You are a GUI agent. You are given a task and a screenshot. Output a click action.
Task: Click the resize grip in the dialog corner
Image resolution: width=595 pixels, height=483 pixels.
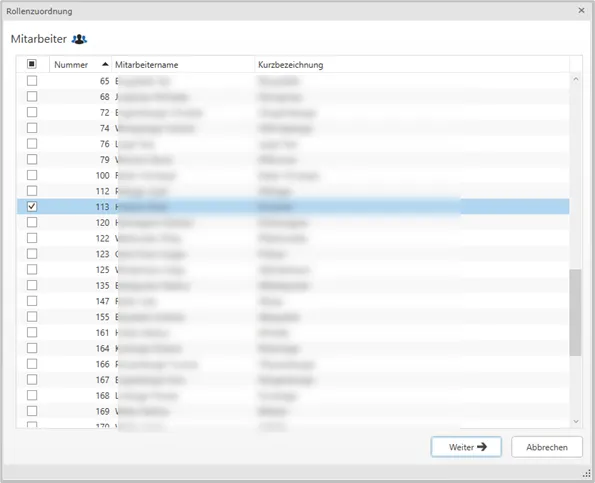point(587,474)
